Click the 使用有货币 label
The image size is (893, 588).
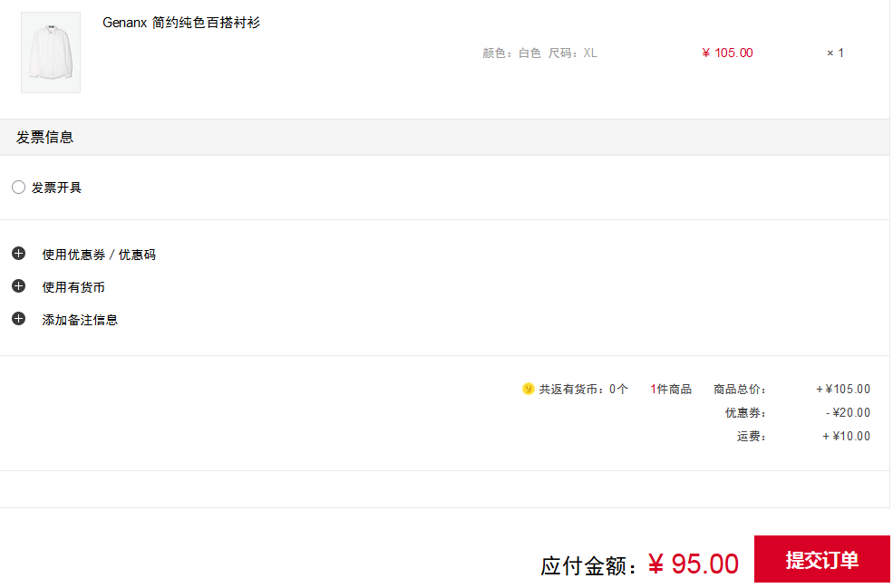click(73, 287)
